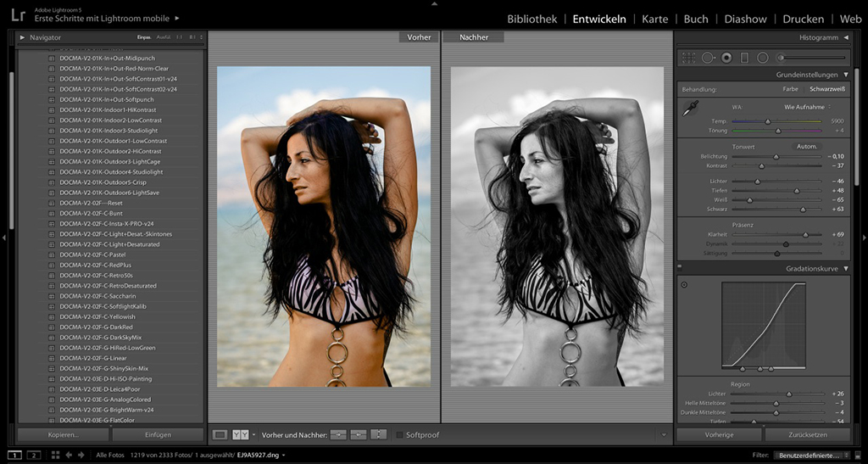Toggle Gradationskurve panel on/off switch
The image size is (868, 464).
[680, 267]
